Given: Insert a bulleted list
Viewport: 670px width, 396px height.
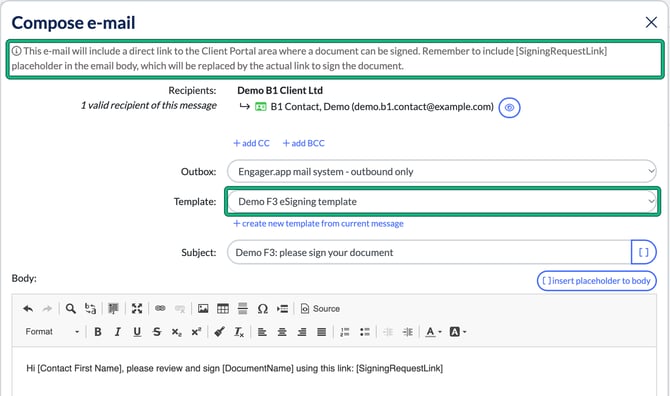Looking at the screenshot, I should tap(364, 332).
